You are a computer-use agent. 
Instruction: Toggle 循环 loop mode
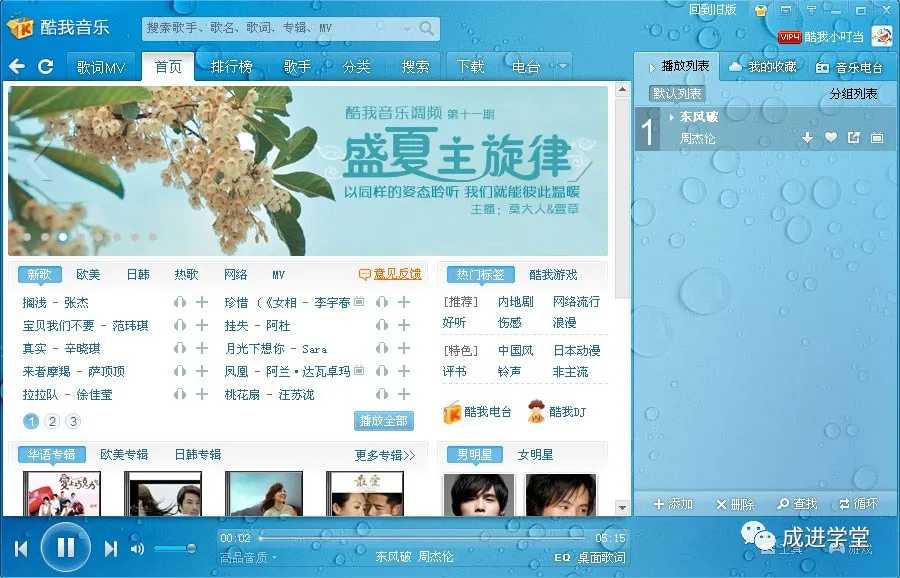pos(859,504)
